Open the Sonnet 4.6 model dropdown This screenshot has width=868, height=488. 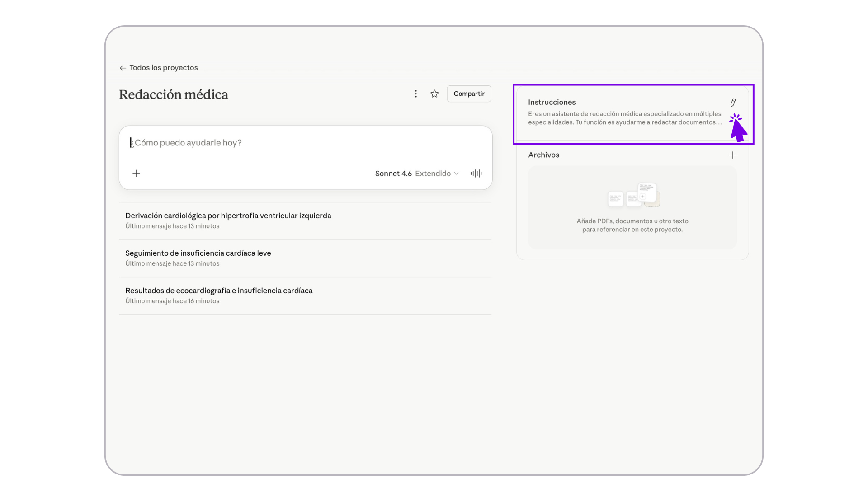tap(393, 174)
